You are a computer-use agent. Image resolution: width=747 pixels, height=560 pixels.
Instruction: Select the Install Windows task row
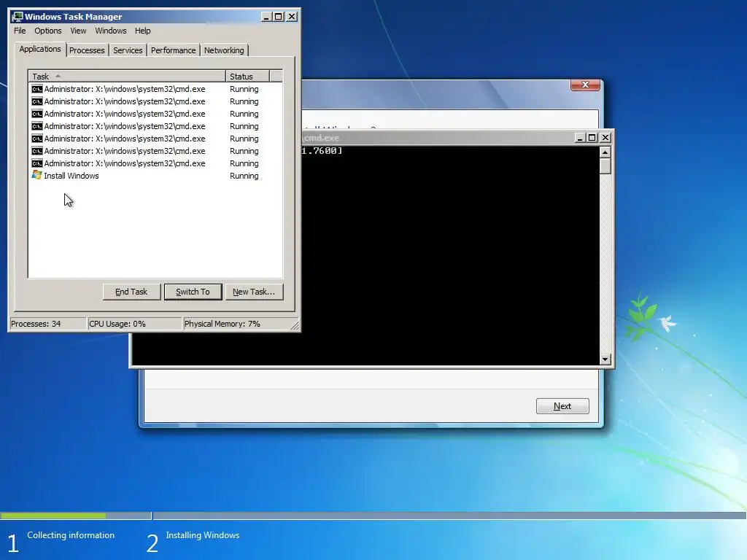coord(155,176)
